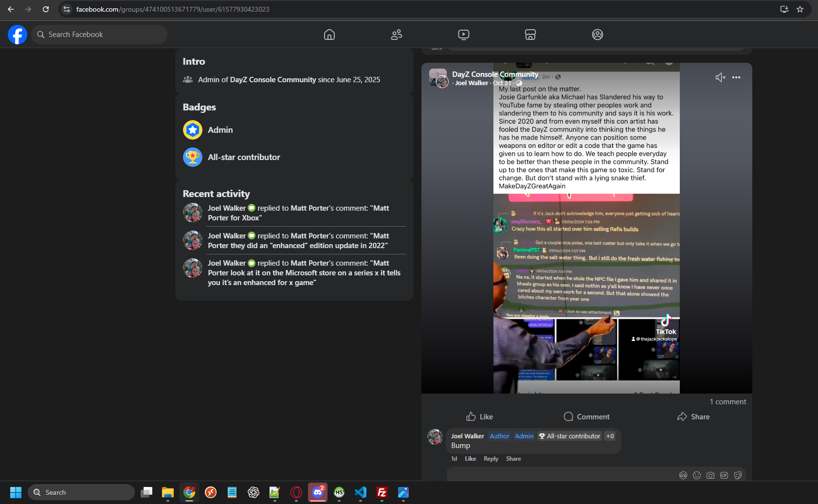818x504 pixels.
Task: Focus the Search Facebook field
Action: 99,35
